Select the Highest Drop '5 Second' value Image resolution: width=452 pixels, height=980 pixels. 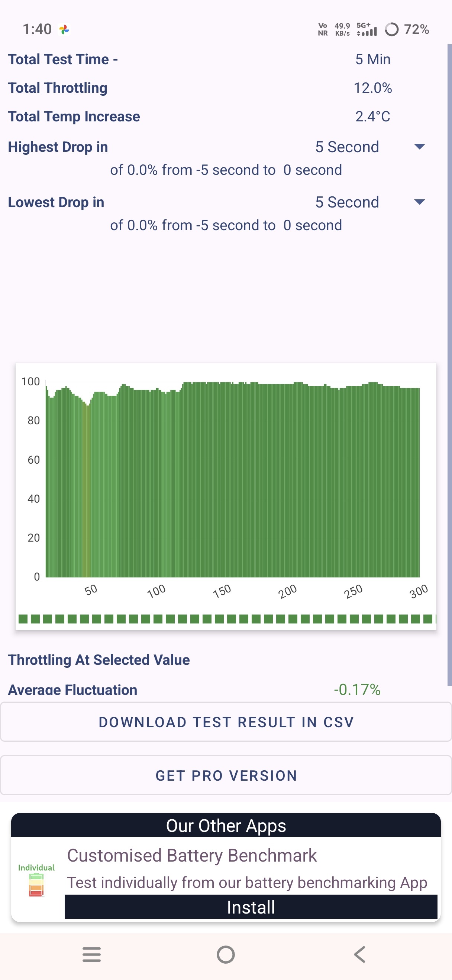pyautogui.click(x=347, y=147)
